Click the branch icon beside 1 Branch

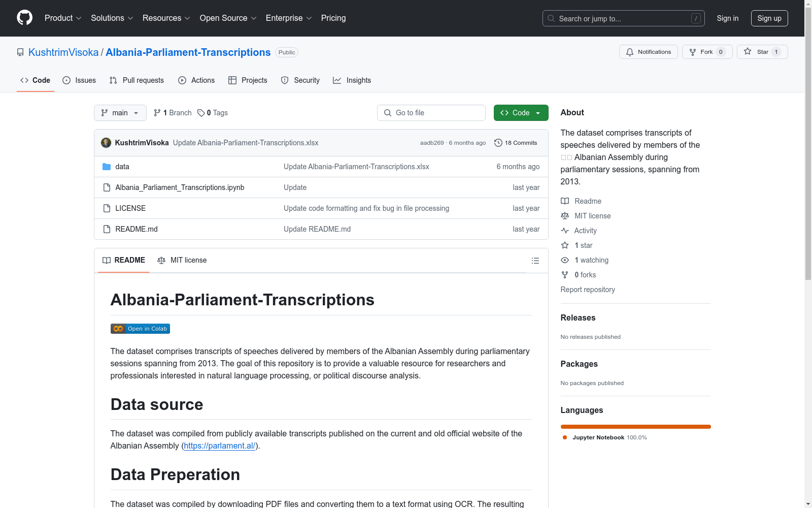coord(157,113)
